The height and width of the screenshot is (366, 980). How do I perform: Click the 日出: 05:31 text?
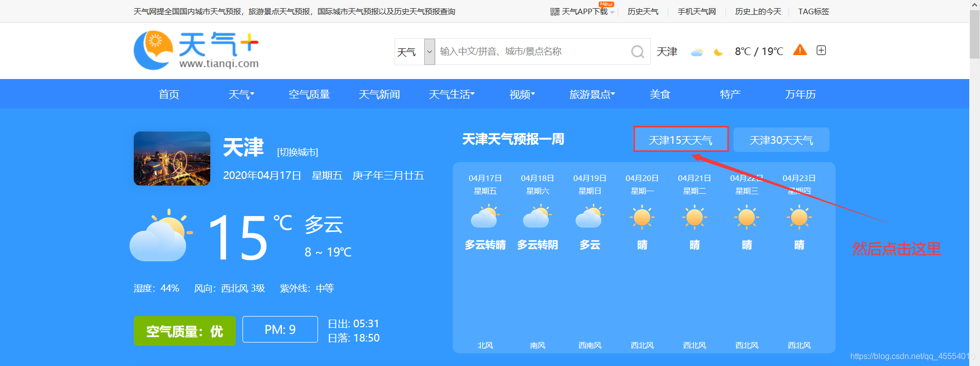coord(353,324)
